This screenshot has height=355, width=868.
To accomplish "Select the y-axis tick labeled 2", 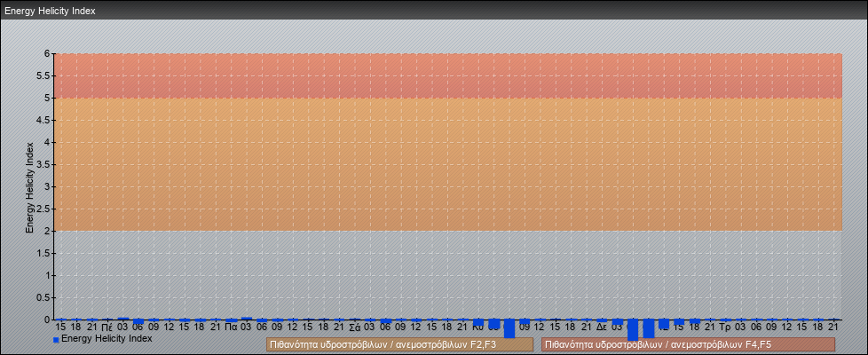I will pyautogui.click(x=48, y=231).
